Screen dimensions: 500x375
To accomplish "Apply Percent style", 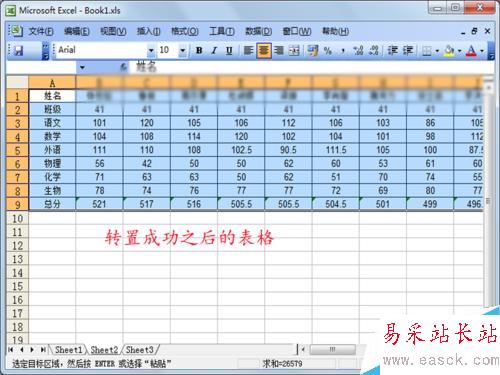I will click(x=328, y=51).
